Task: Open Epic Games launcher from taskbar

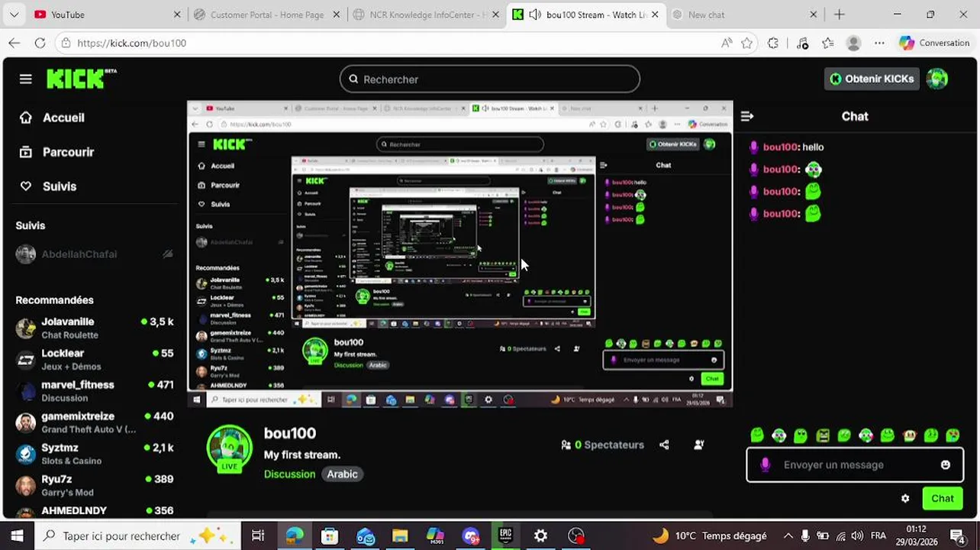Action: [x=505, y=535]
